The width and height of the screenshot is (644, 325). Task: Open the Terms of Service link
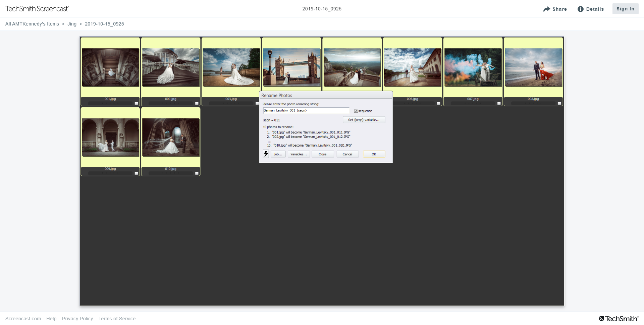pyautogui.click(x=117, y=319)
